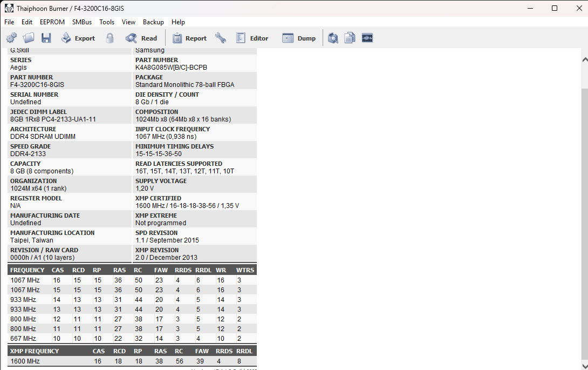Click the copy documents icon
This screenshot has height=370, width=588.
click(350, 38)
